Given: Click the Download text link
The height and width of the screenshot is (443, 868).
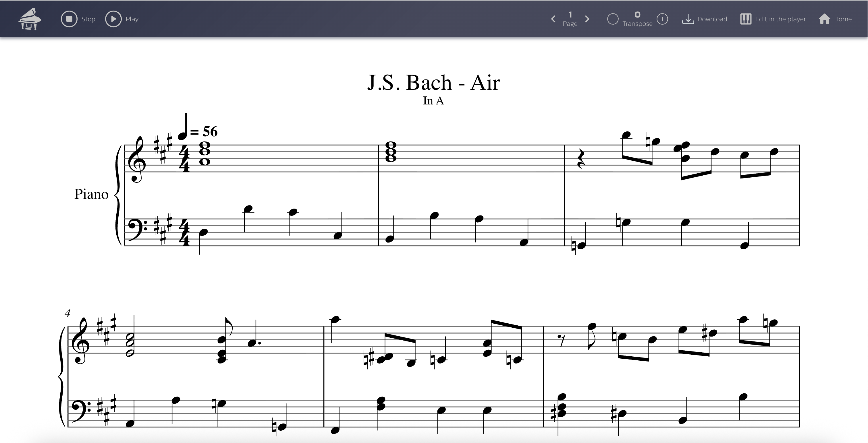Looking at the screenshot, I should point(712,19).
